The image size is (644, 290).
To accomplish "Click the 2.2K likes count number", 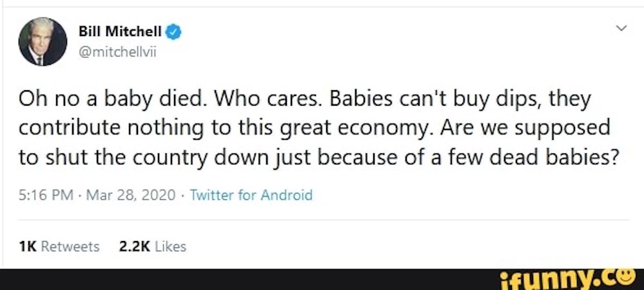I will [x=133, y=246].
